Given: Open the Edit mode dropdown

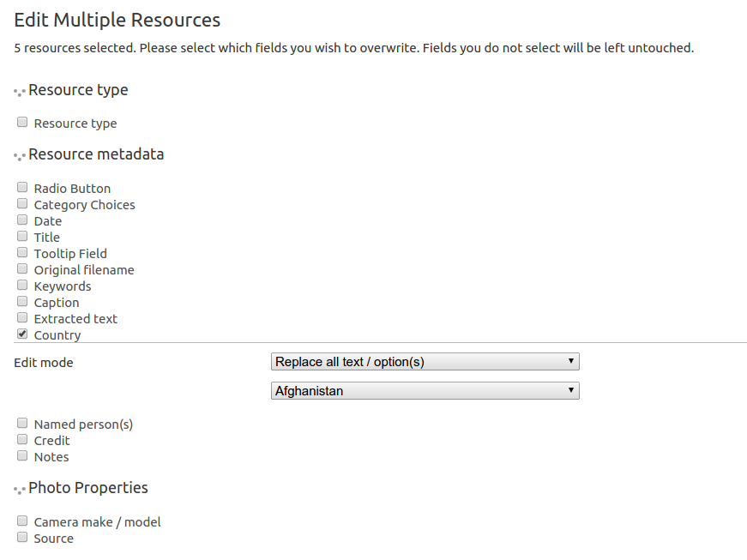Looking at the screenshot, I should [425, 362].
